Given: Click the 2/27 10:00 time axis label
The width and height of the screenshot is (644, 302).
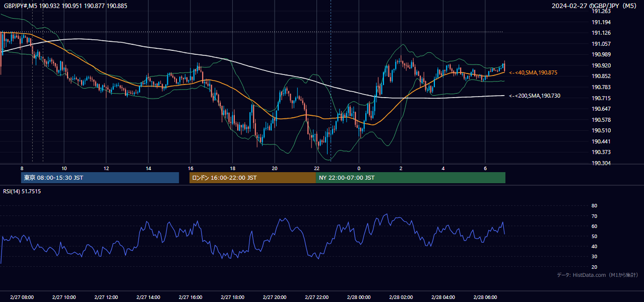Looking at the screenshot, I should 64,297.
